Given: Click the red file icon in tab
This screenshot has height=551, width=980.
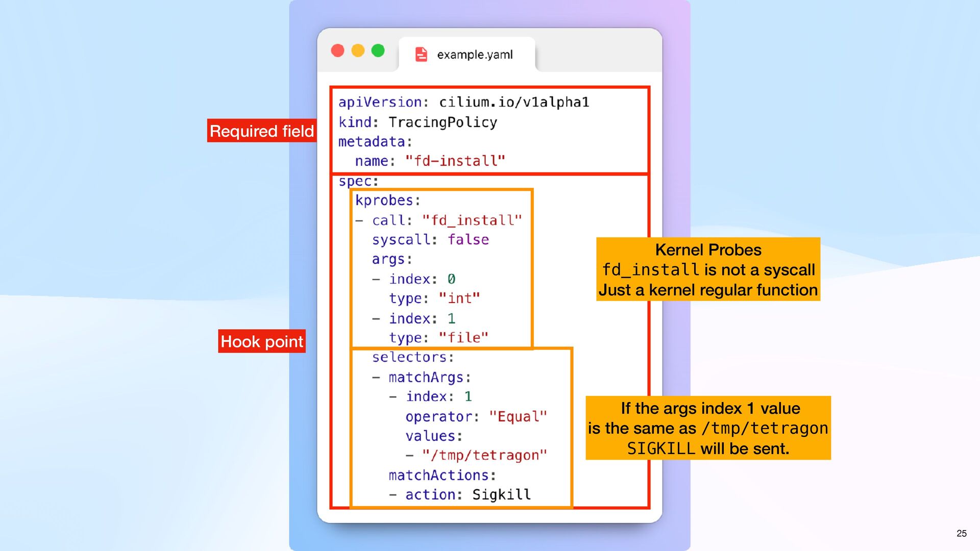Looking at the screenshot, I should click(421, 54).
